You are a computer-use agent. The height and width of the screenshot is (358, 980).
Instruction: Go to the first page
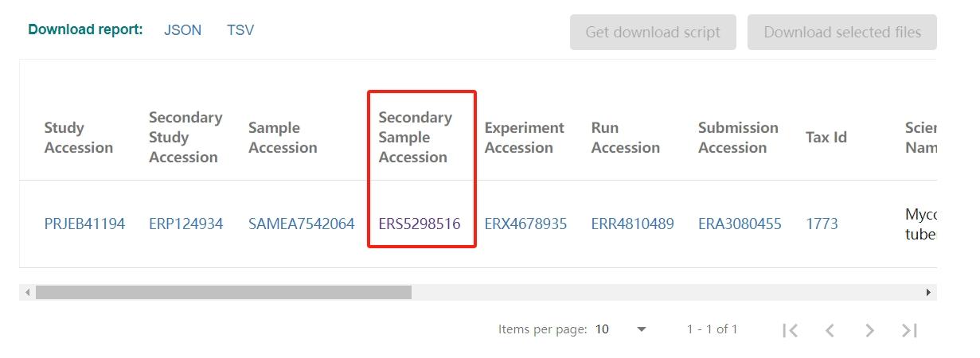(790, 330)
